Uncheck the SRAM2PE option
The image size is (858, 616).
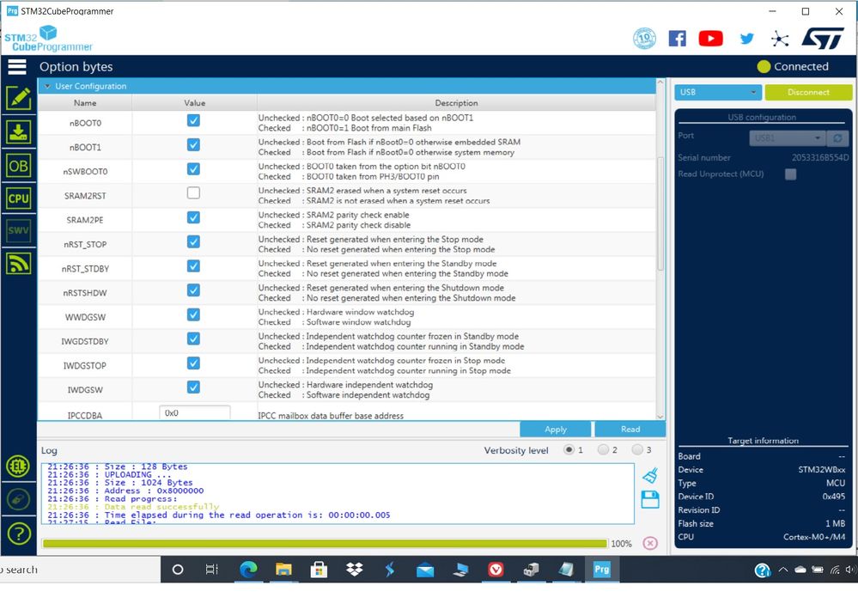193,217
